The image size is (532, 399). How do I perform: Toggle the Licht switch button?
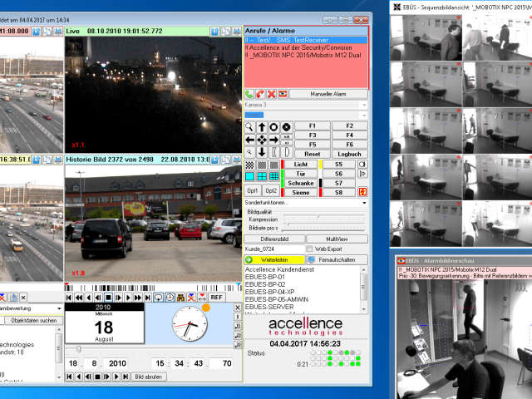pyautogui.click(x=301, y=165)
